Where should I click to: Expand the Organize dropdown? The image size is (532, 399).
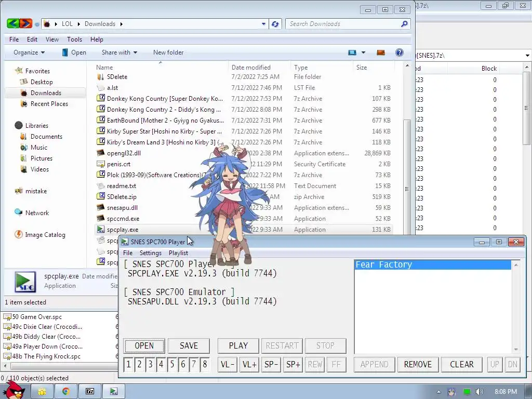[x=29, y=52]
